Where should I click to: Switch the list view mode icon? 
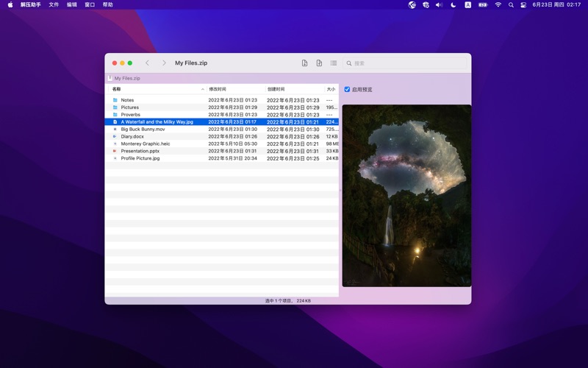click(x=334, y=63)
